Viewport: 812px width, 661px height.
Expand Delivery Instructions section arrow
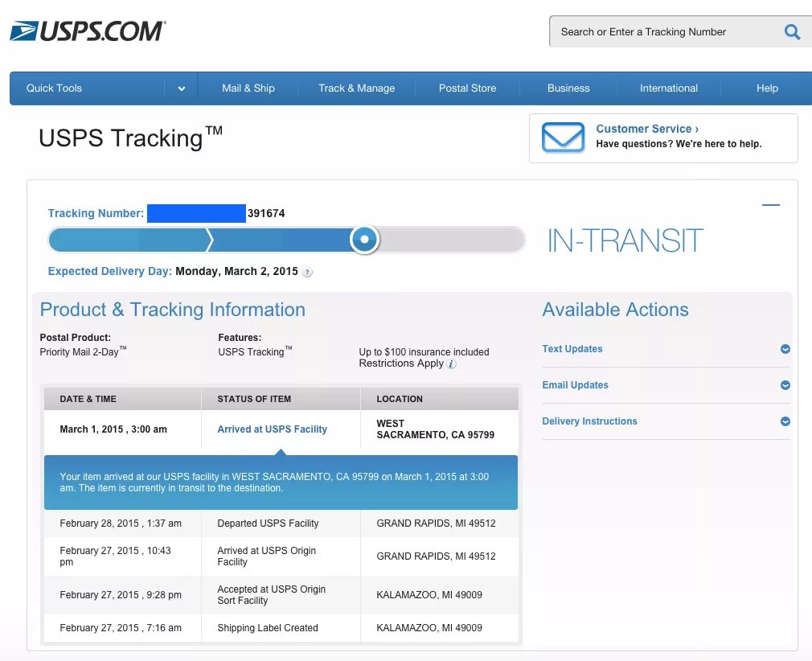(785, 421)
